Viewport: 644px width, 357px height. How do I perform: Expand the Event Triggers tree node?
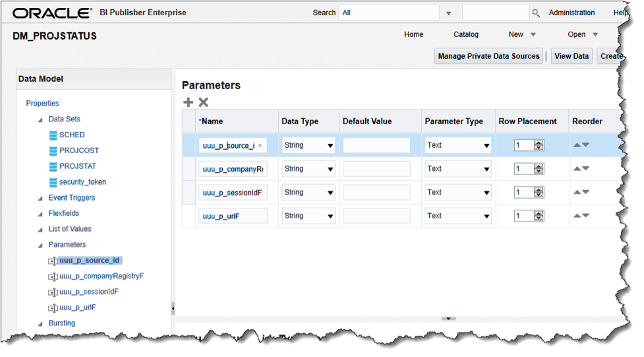(x=40, y=199)
